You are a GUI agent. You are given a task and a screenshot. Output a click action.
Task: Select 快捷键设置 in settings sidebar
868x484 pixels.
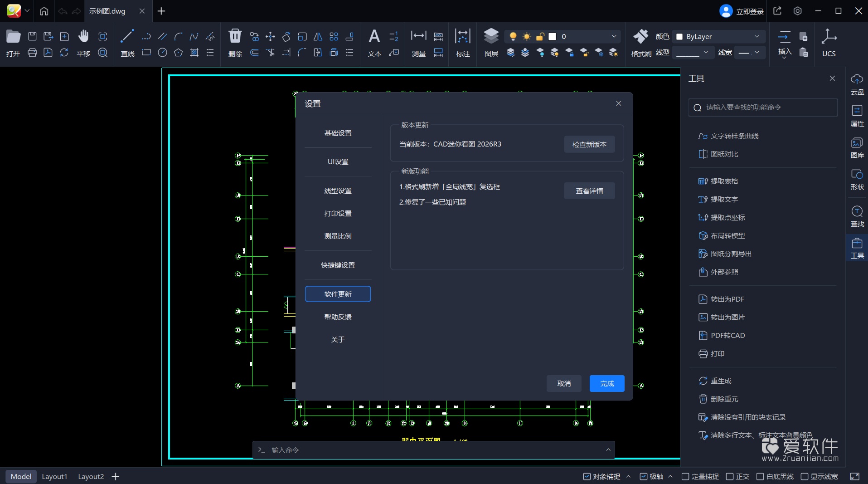point(338,265)
